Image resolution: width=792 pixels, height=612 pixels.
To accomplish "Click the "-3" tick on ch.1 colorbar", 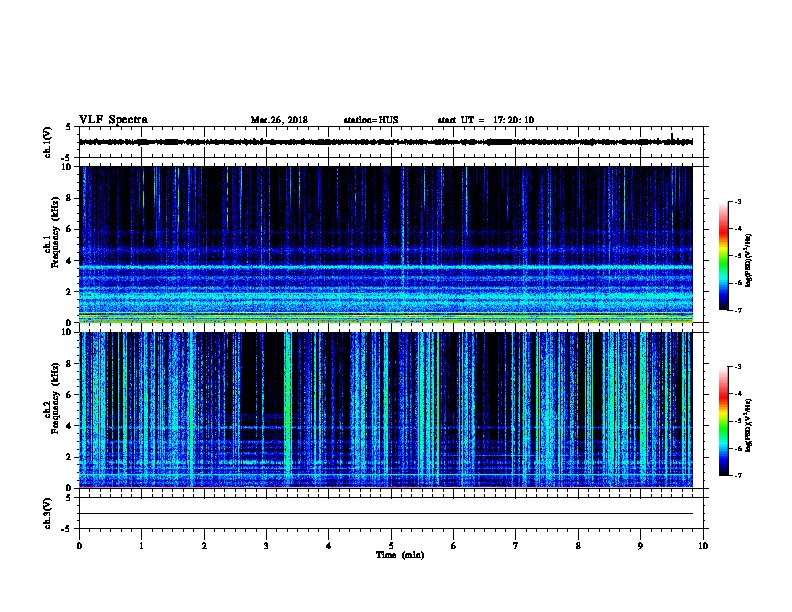I will [738, 201].
